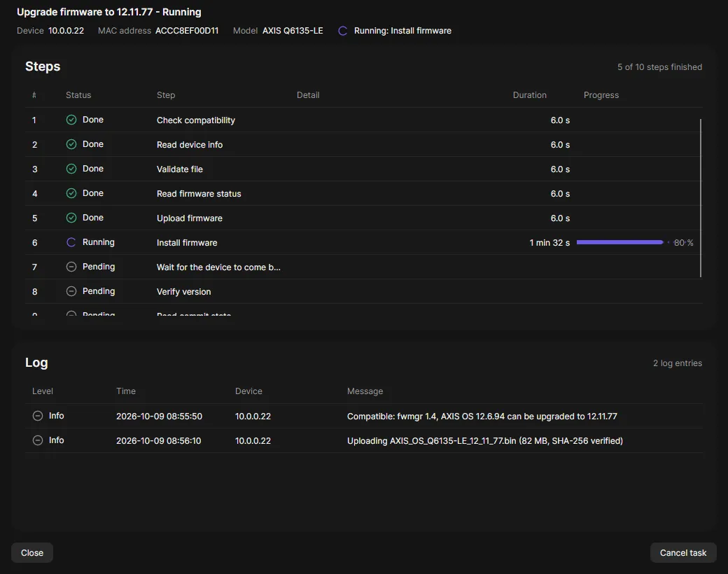Screen dimensions: 728x574
Task: Select the Install firmware step name
Action: coord(187,242)
